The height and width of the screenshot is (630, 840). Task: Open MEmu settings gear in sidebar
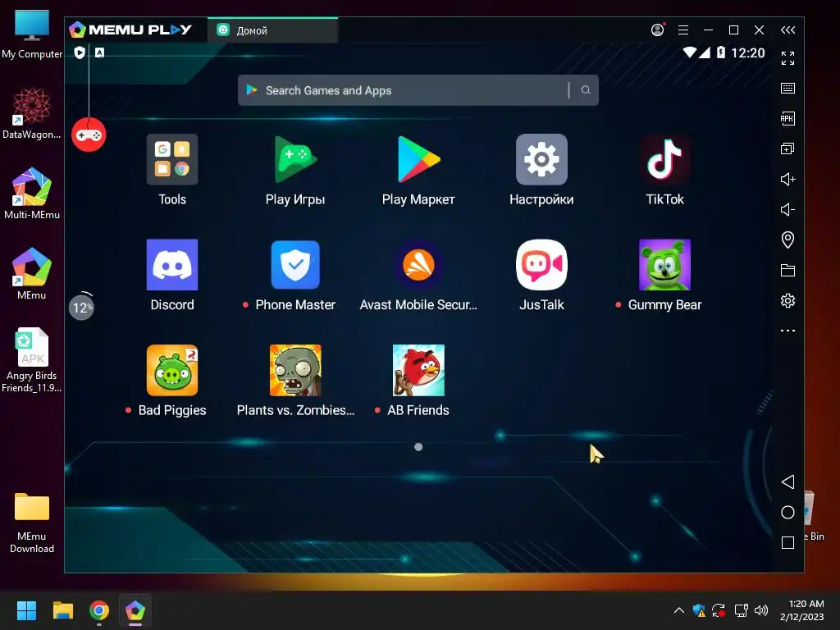coord(787,300)
